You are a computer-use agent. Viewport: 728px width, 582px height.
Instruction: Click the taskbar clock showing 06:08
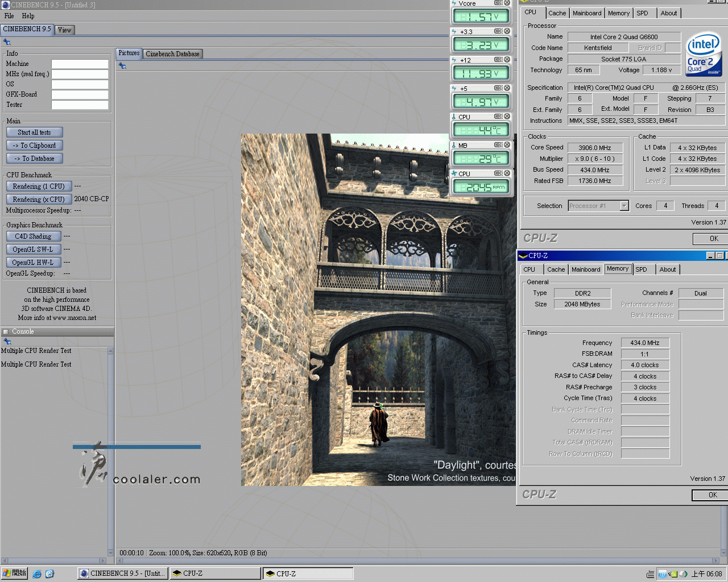tap(706, 574)
